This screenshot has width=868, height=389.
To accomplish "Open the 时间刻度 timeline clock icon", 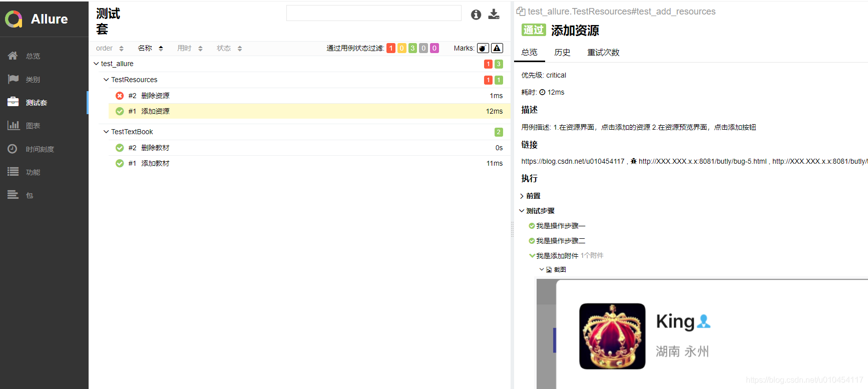I will coord(13,149).
